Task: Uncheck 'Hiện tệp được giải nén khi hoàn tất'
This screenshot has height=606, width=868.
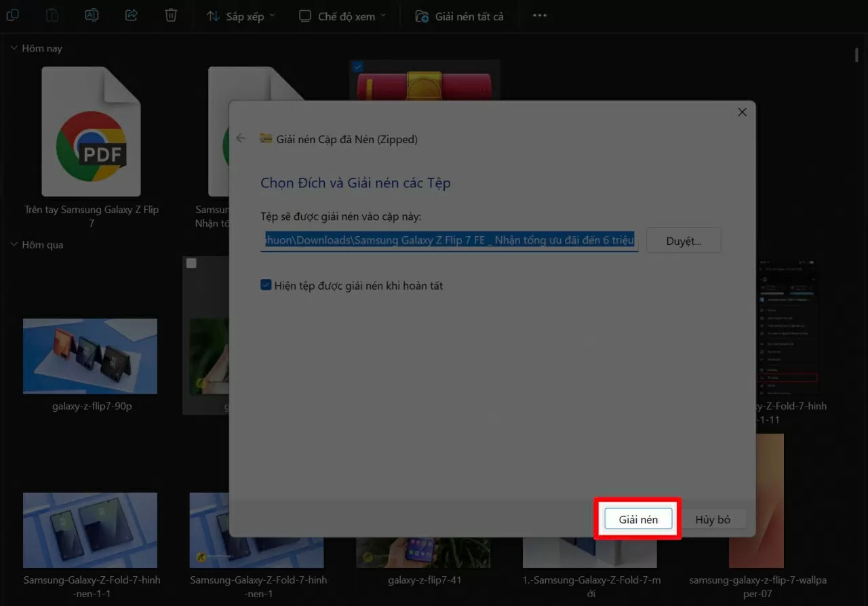Action: pos(266,285)
